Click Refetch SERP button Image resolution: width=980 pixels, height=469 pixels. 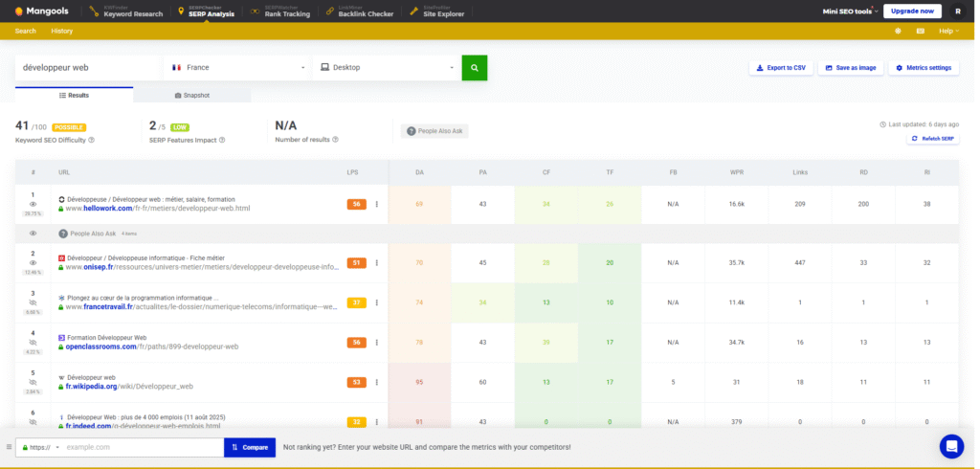tap(933, 138)
